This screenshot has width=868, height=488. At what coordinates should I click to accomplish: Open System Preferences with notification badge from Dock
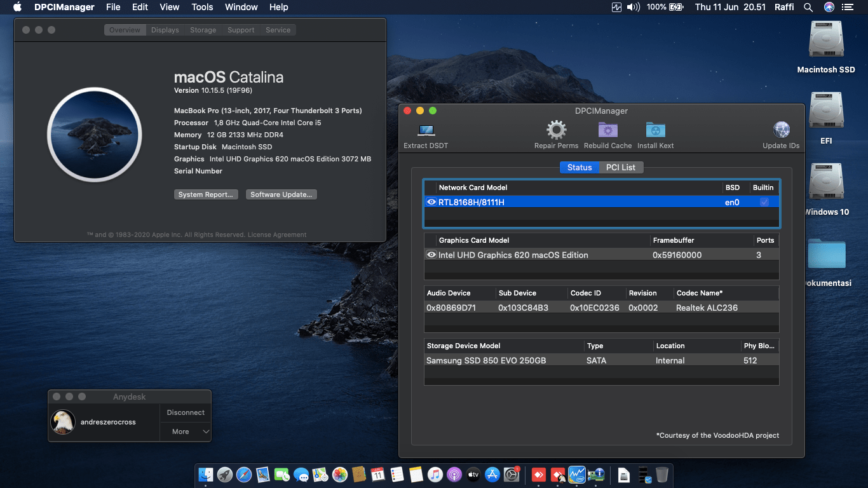[x=512, y=474]
